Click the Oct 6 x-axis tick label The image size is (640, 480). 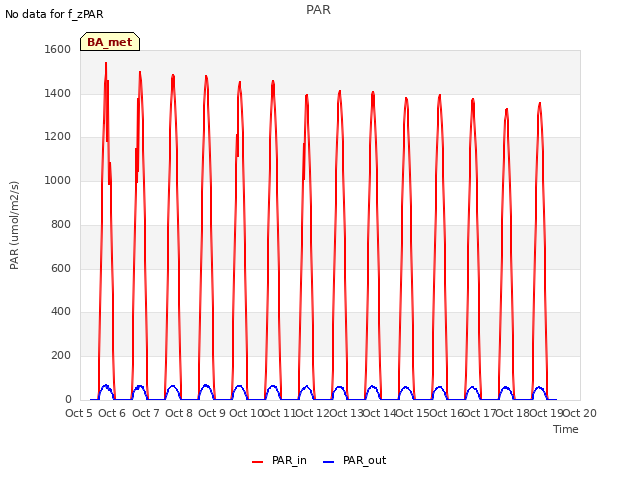(112, 413)
